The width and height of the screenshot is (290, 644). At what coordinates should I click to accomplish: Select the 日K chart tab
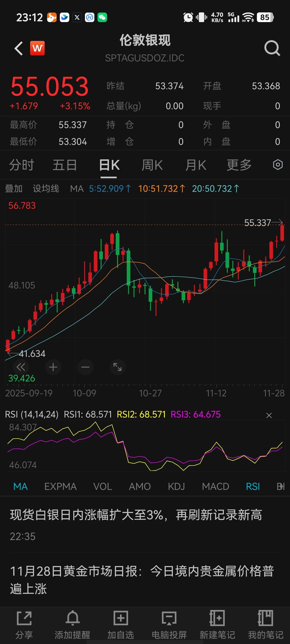(109, 165)
